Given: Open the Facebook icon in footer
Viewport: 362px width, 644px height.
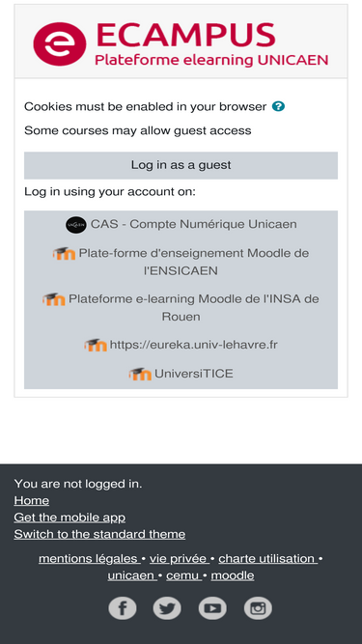Looking at the screenshot, I should coord(123,608).
